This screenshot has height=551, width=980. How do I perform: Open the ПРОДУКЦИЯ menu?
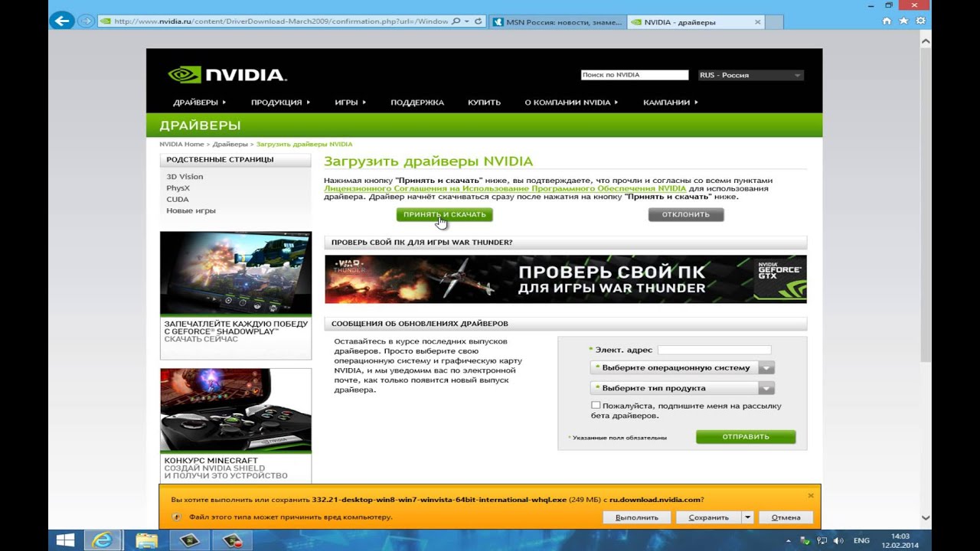tap(280, 103)
